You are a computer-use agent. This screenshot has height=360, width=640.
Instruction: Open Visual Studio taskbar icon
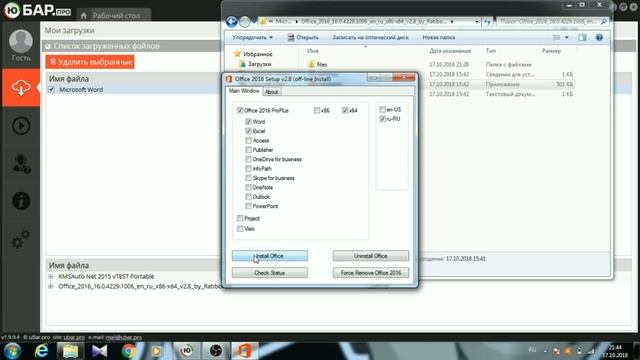99,351
